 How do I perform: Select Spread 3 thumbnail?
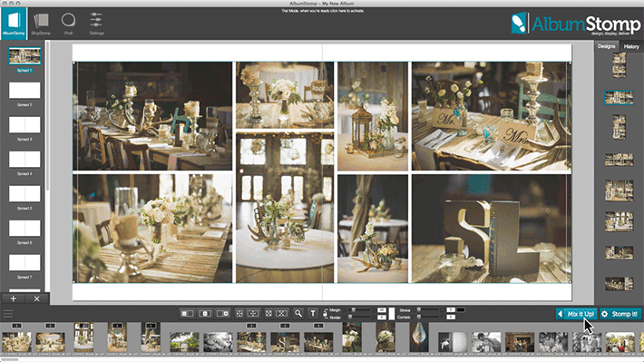pyautogui.click(x=24, y=125)
